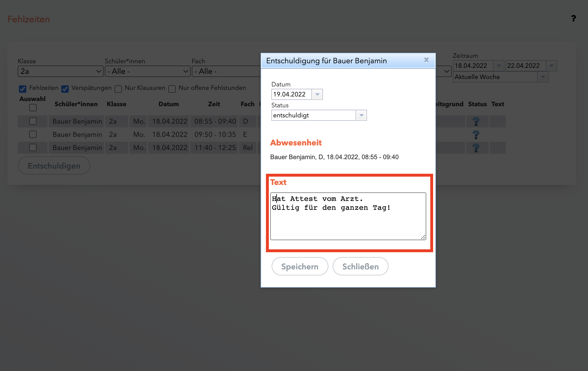
Task: Open the Datum calendar dropdown arrow
Action: [x=317, y=94]
